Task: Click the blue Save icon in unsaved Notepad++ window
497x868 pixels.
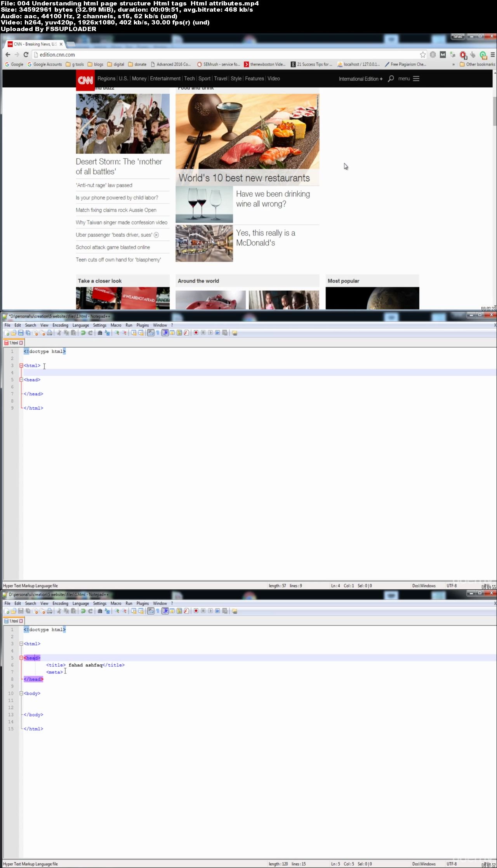Action: point(21,333)
